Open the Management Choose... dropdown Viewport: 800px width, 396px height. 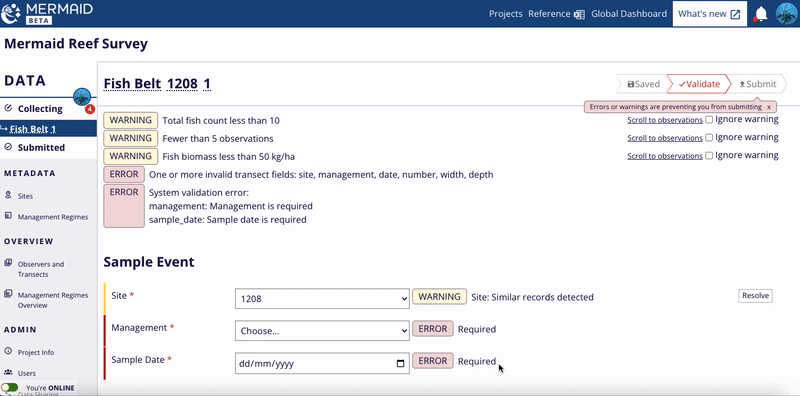(x=322, y=331)
